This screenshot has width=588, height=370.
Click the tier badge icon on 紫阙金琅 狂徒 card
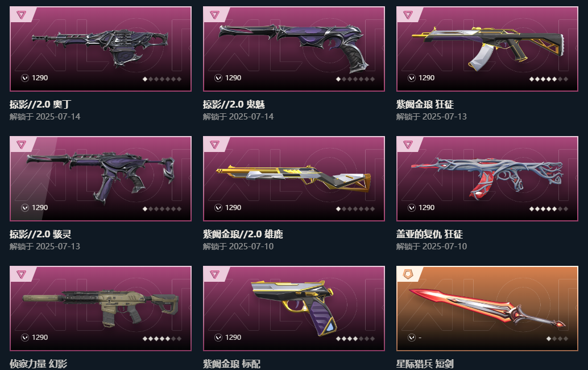[x=408, y=15]
